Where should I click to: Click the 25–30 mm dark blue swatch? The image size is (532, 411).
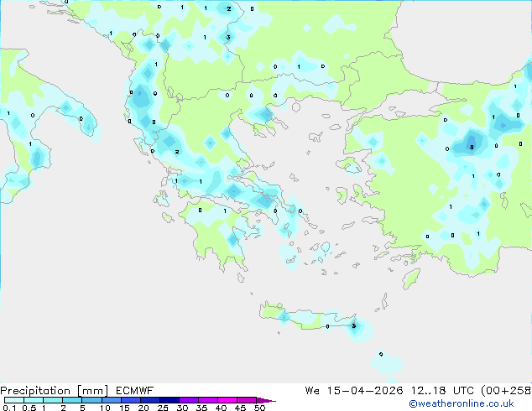point(170,400)
